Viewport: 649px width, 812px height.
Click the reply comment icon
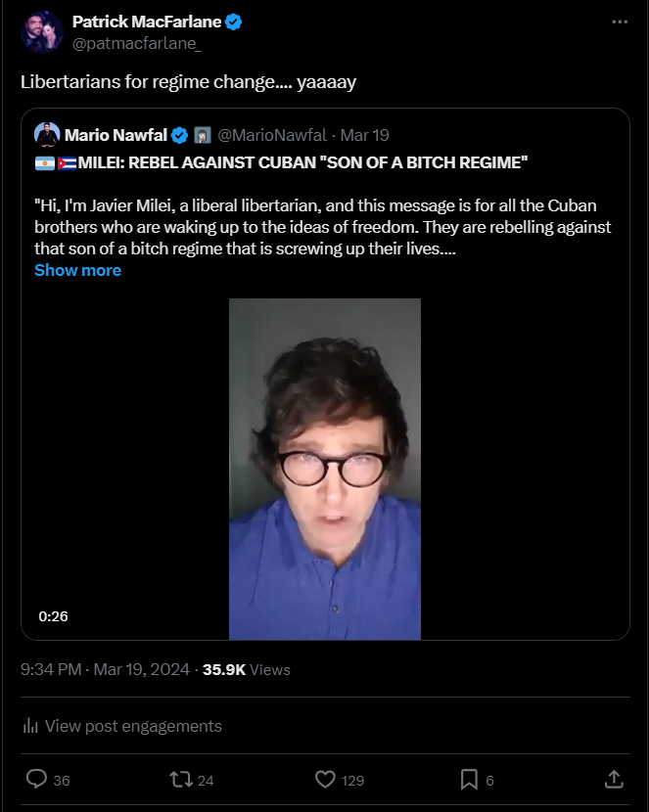37,779
